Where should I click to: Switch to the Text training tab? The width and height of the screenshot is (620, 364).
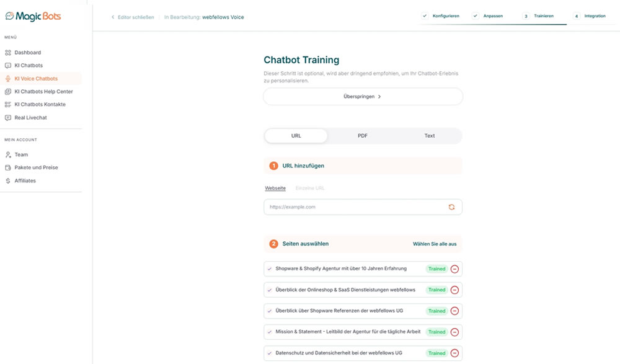[430, 136]
